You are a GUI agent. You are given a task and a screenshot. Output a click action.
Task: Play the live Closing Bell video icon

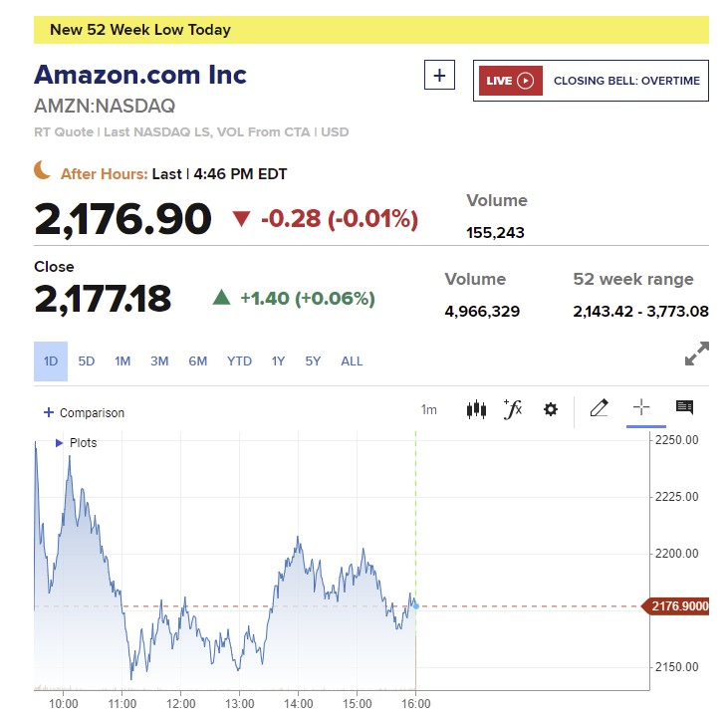point(526,81)
